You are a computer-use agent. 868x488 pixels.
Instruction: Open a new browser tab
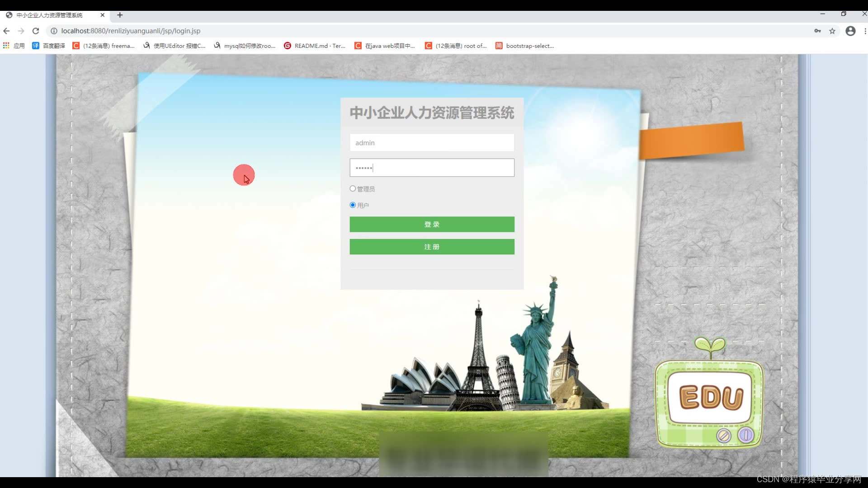[120, 15]
